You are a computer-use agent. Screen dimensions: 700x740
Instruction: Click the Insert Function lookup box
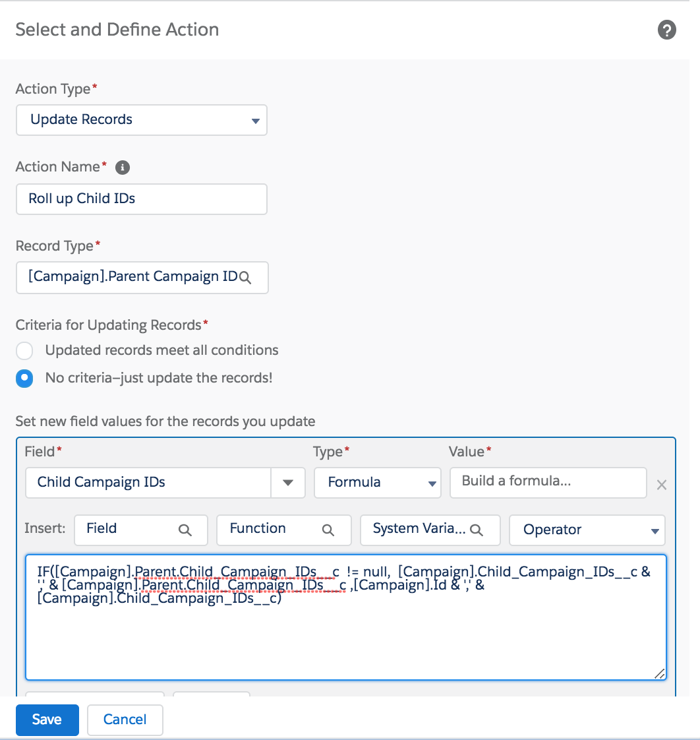coord(284,530)
